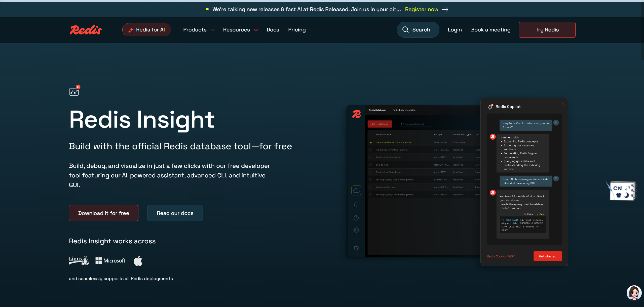Follow the Register now banner link
This screenshot has width=644, height=307.
coord(422,9)
